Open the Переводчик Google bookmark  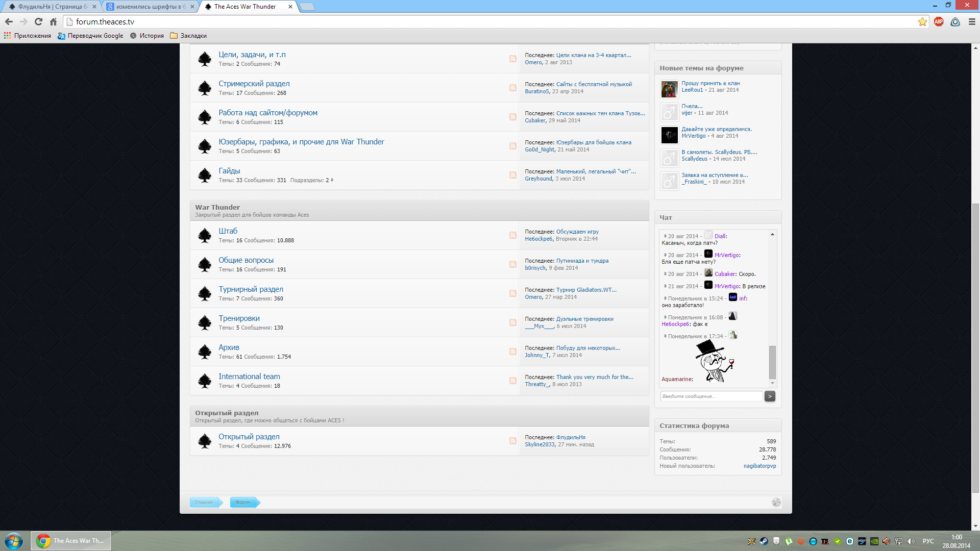click(90, 36)
